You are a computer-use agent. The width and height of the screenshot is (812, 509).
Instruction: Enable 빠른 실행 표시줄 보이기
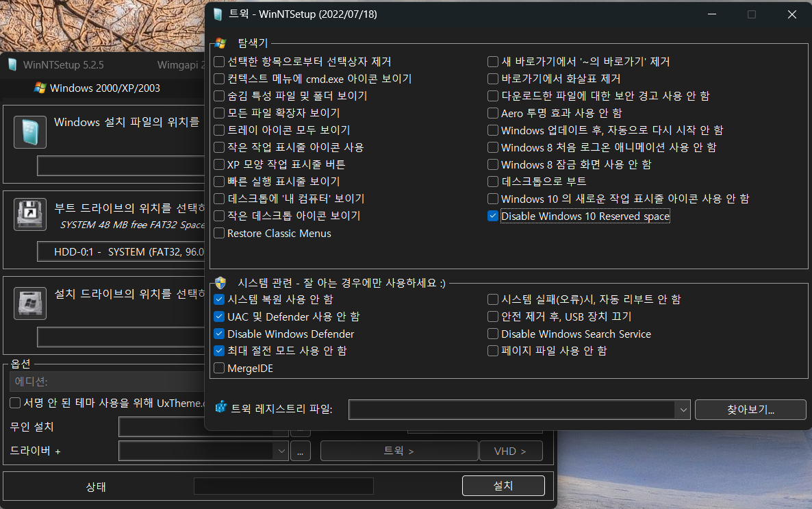click(219, 182)
